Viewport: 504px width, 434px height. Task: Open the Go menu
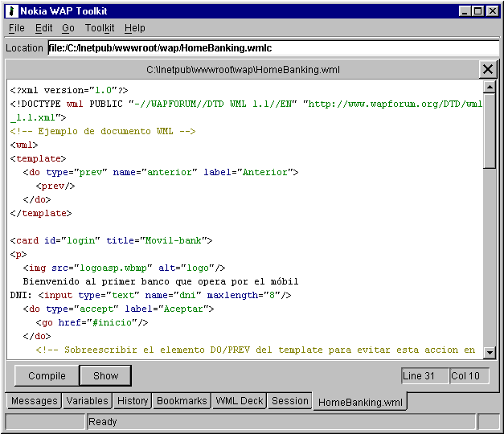68,28
